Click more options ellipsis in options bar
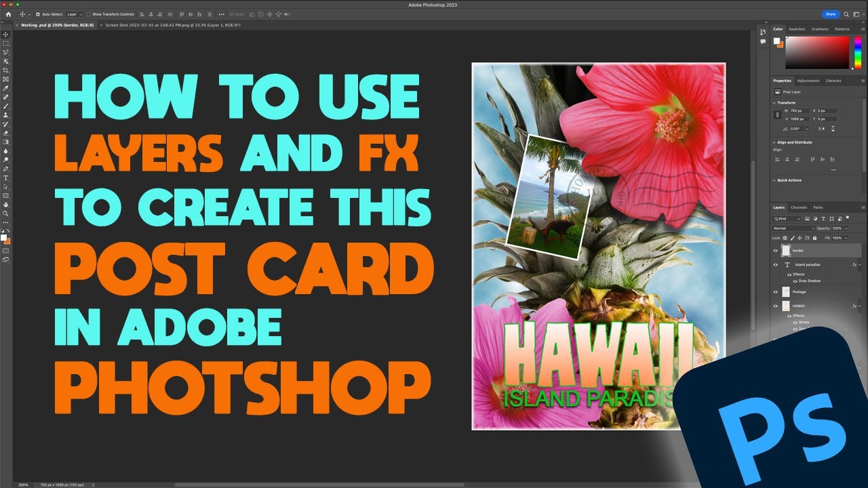868x488 pixels. (221, 14)
